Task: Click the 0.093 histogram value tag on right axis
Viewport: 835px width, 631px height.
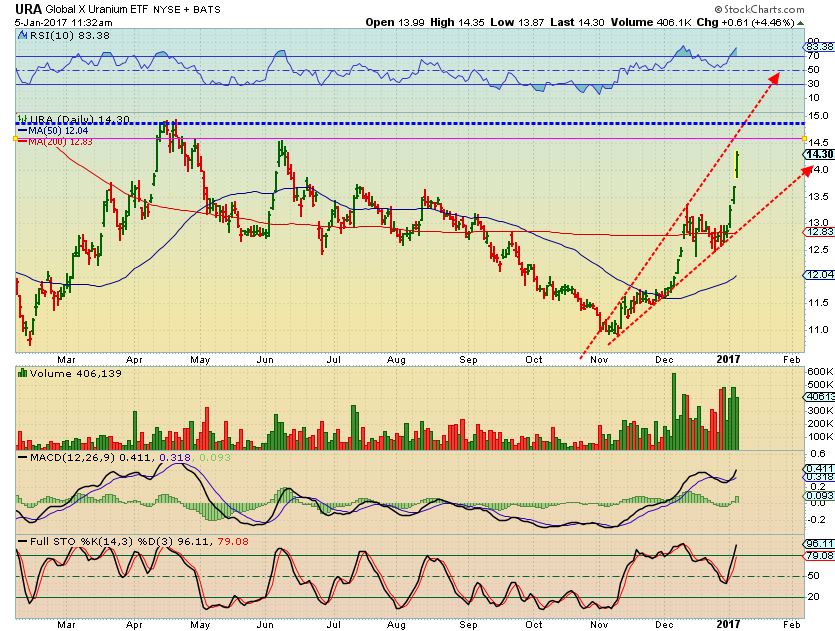Action: (820, 496)
